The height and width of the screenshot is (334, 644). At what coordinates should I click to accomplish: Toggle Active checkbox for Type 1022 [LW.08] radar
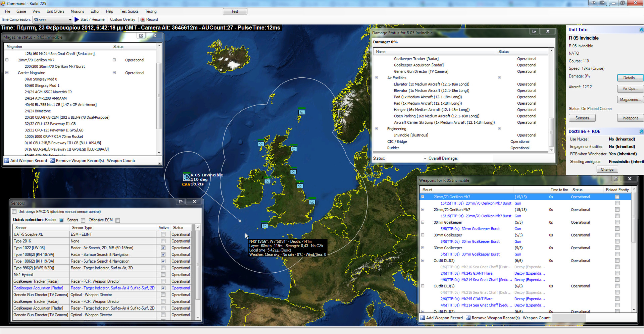coord(163,247)
